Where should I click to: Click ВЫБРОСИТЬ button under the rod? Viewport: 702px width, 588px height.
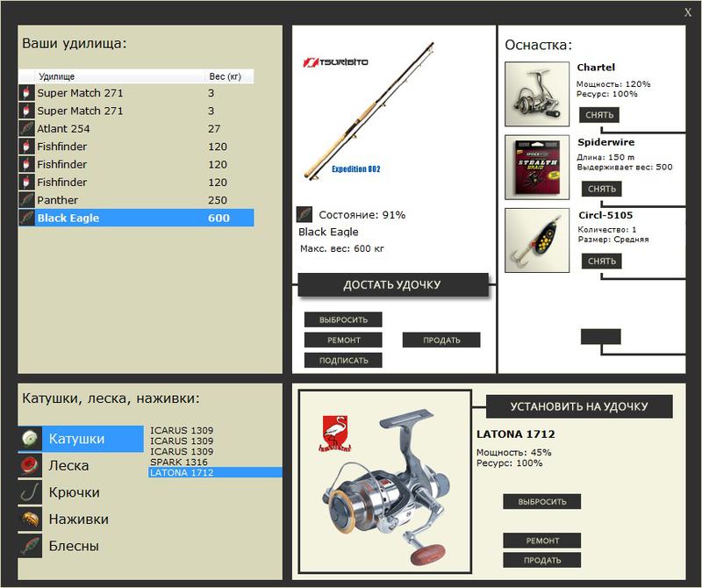click(343, 319)
